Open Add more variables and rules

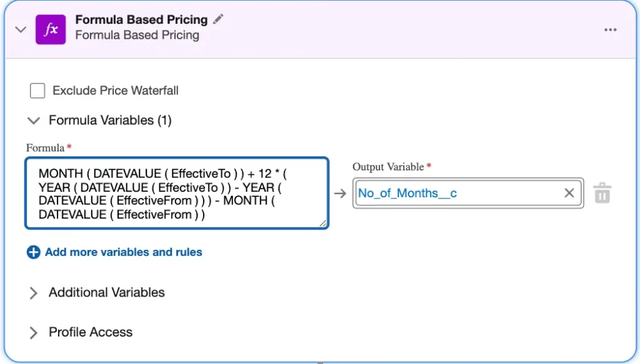pos(122,252)
